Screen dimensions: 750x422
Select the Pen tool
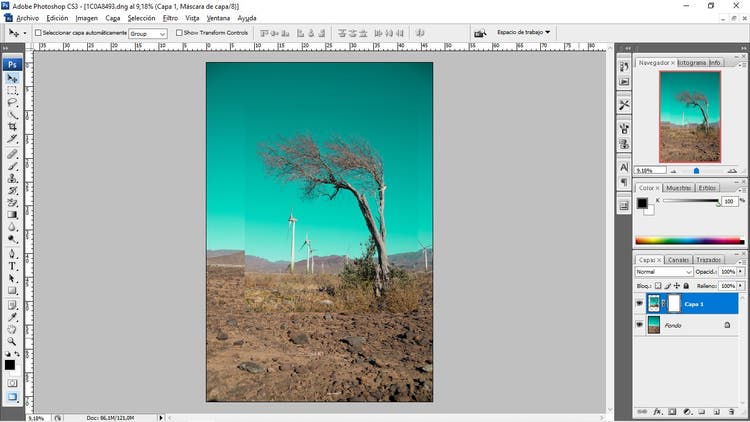pos(12,254)
